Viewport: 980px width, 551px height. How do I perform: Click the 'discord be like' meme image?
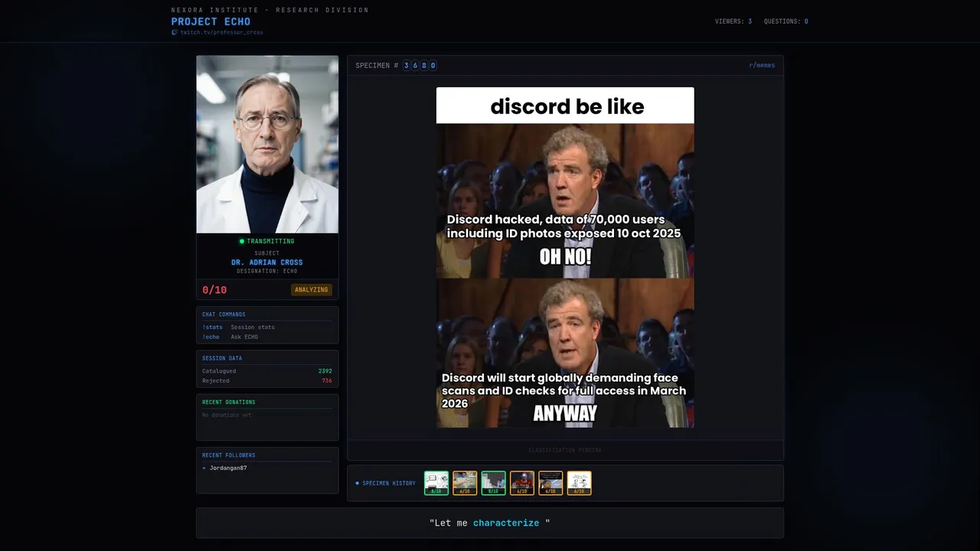point(565,257)
